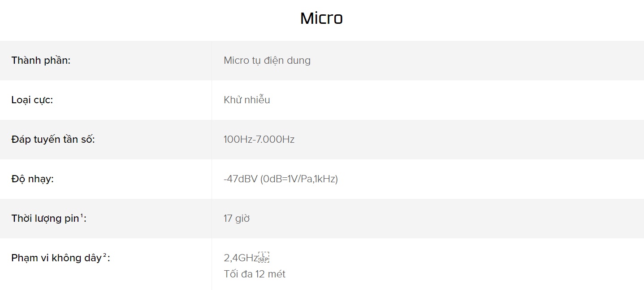Click the LSEP placeholder glyph icon
The image size is (644, 290).
coord(264,257)
